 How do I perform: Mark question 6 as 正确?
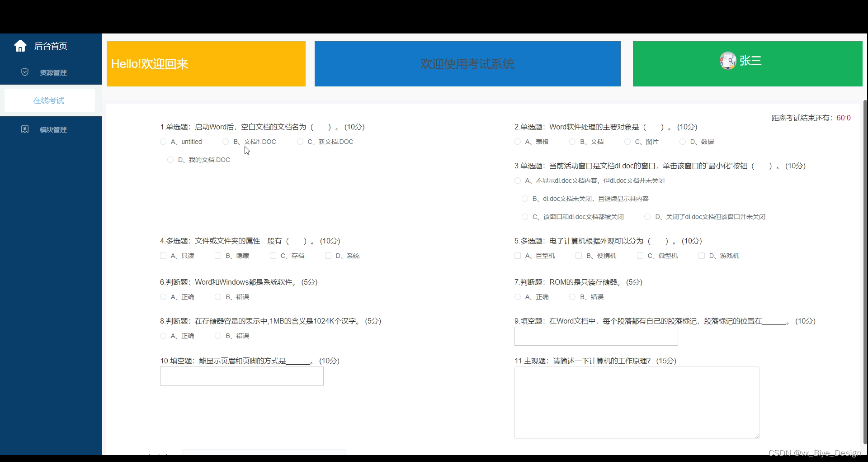(x=163, y=297)
